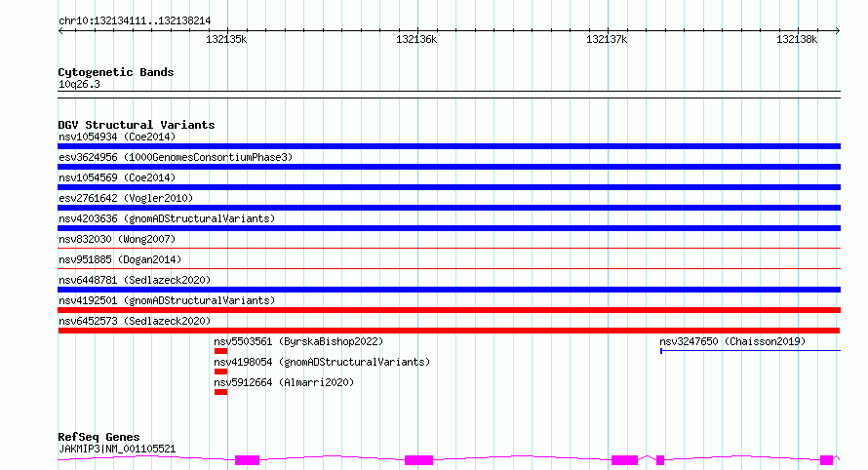Viewport: 868px width, 470px height.
Task: Click the Cytogenetic Bands track title
Action: click(116, 72)
